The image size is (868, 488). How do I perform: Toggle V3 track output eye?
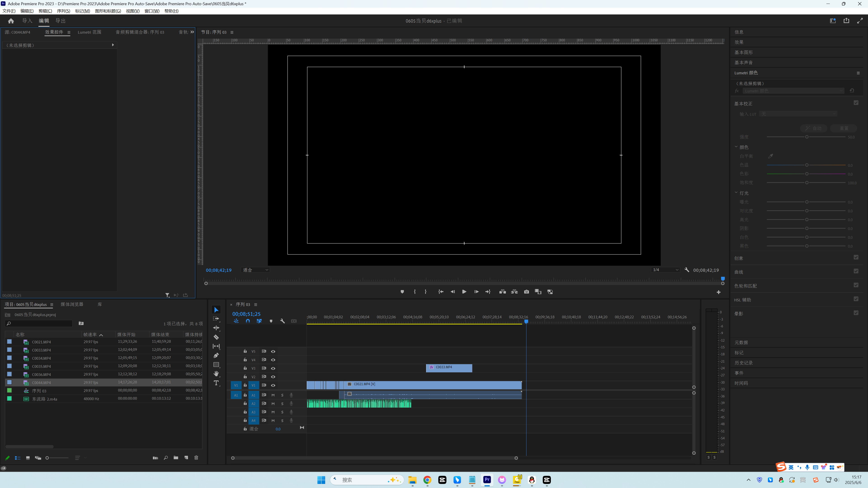point(273,368)
